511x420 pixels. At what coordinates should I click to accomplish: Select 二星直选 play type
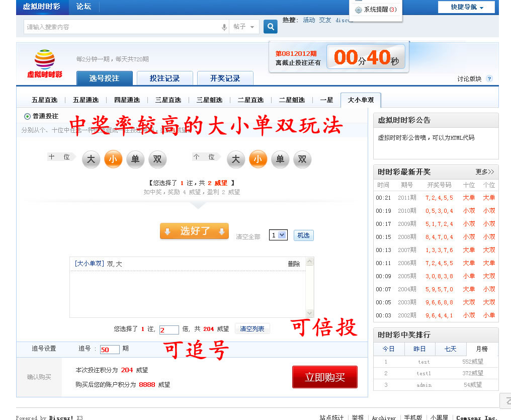(250, 100)
